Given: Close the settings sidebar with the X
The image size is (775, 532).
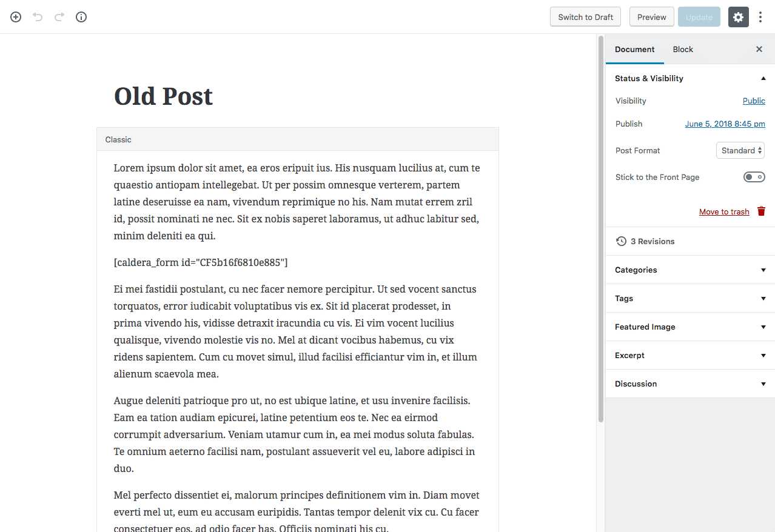Looking at the screenshot, I should pos(759,49).
